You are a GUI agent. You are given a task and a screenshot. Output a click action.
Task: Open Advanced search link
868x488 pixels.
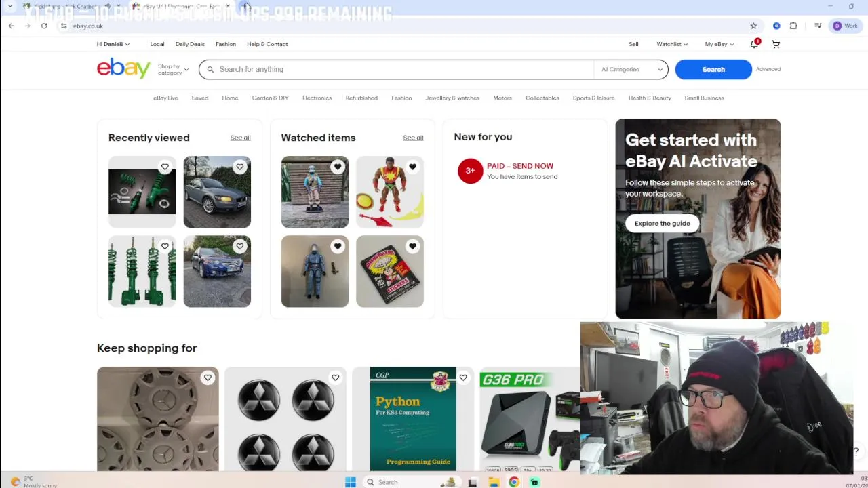click(768, 69)
